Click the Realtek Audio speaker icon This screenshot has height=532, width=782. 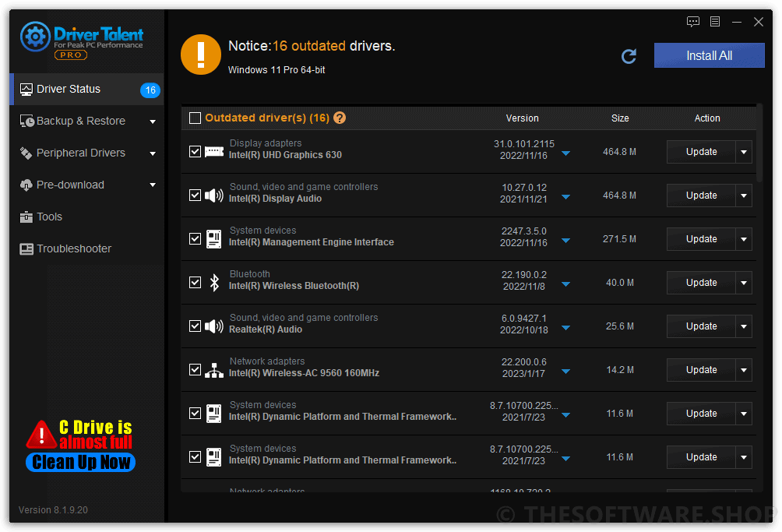(214, 326)
